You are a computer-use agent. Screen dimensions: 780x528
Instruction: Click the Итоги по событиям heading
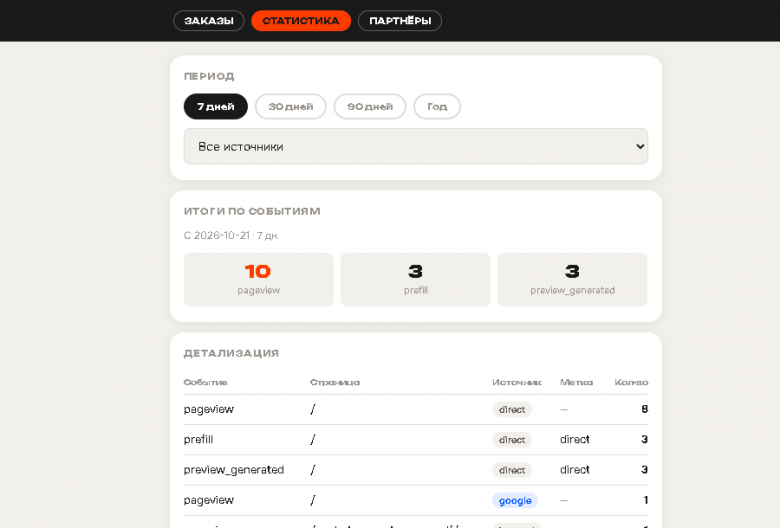click(x=252, y=211)
